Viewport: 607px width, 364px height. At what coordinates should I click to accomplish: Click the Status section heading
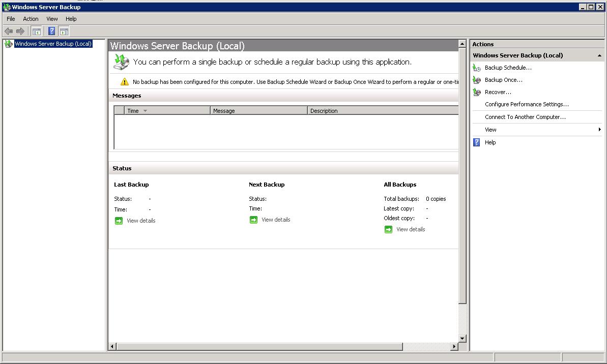coord(122,168)
